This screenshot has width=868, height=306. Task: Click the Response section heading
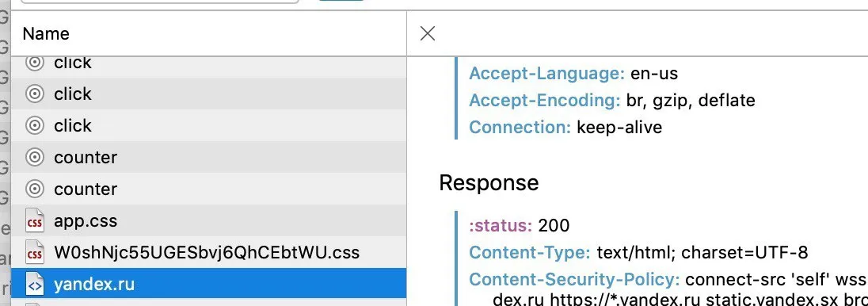point(489,182)
